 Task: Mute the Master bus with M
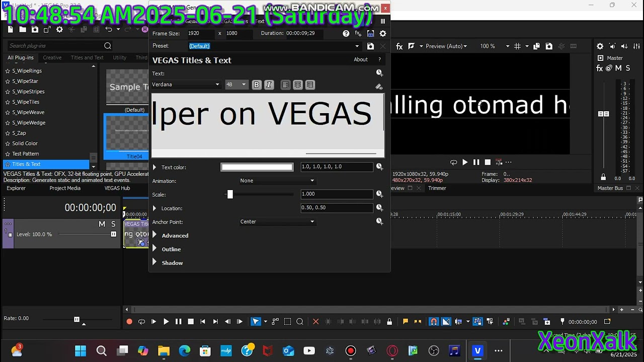pos(618,68)
